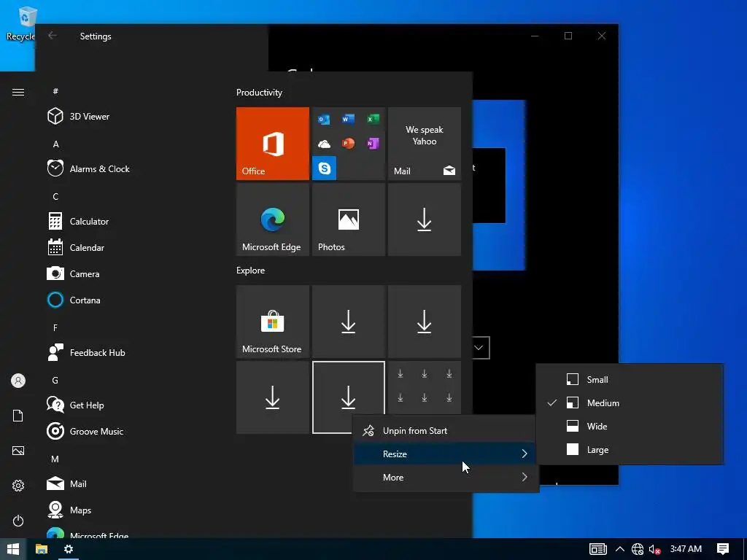
Task: Open the Skype icon in Office folder tile
Action: click(x=325, y=168)
